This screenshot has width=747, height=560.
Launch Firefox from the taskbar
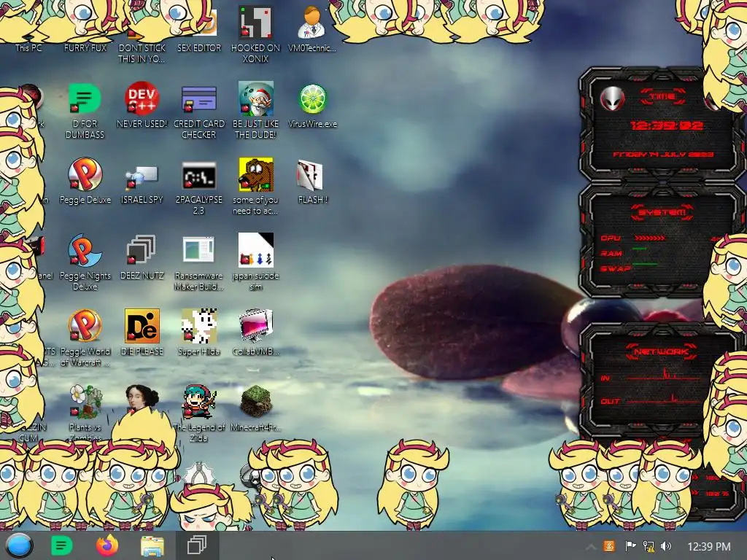107,545
